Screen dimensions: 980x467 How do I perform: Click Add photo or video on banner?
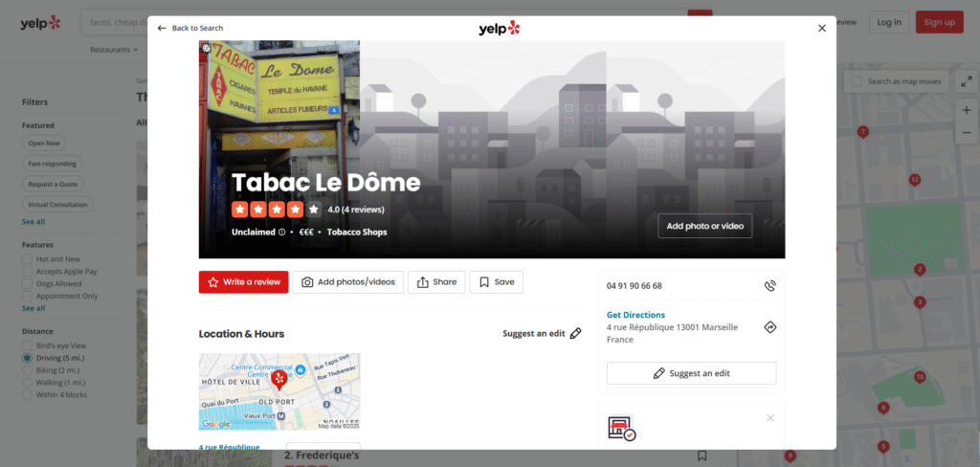[x=705, y=226]
